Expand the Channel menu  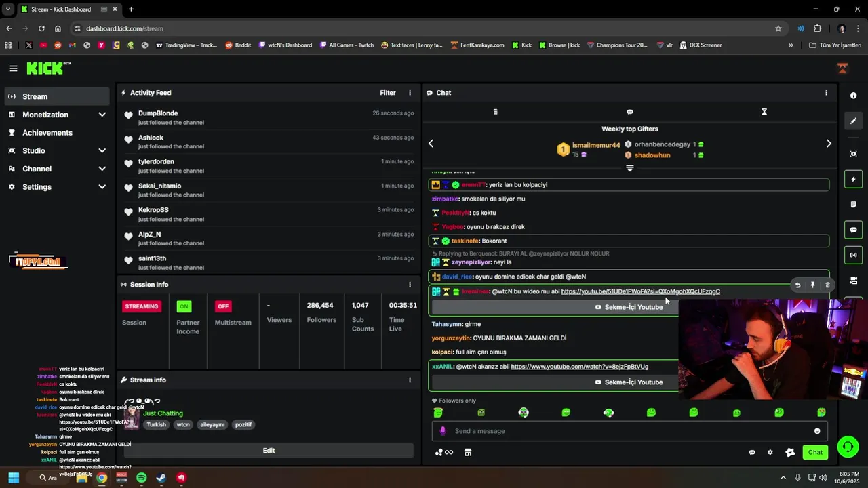[x=57, y=169]
